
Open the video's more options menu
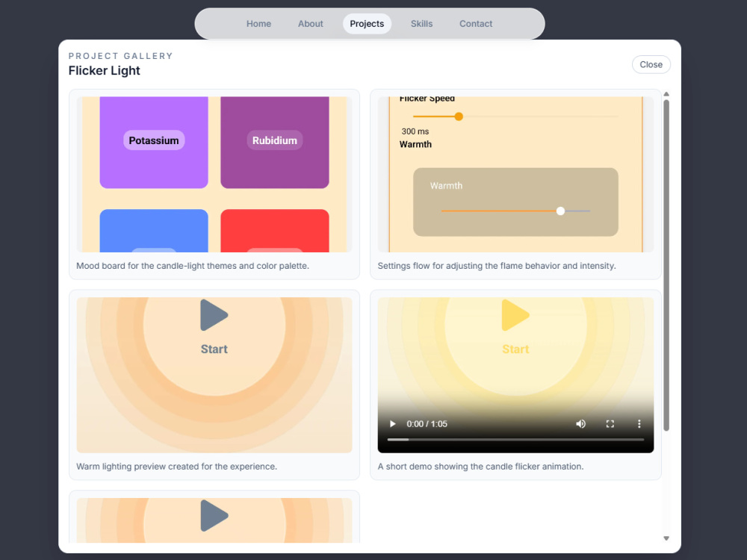(x=639, y=424)
